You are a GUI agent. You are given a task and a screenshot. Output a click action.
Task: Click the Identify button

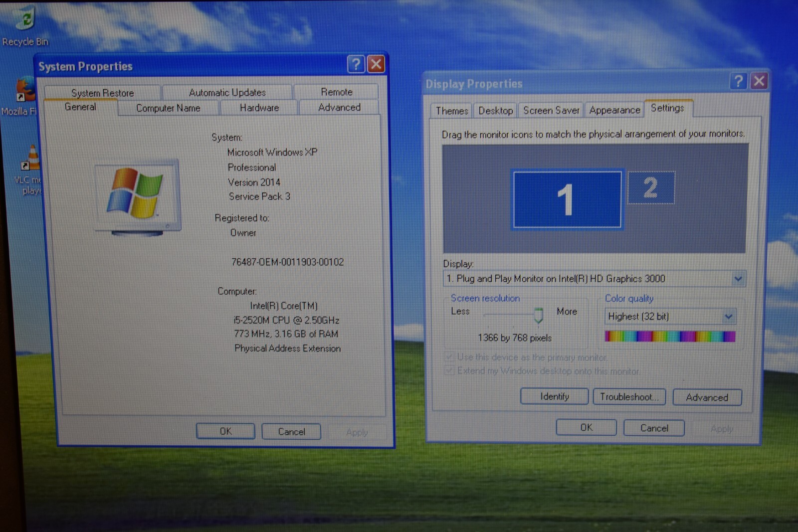(555, 397)
